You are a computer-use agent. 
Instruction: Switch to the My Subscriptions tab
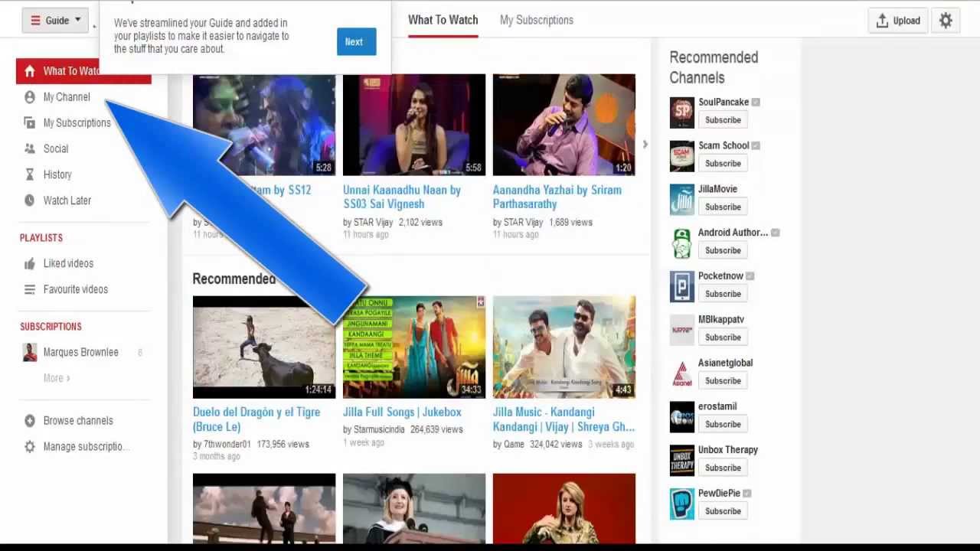pos(536,20)
